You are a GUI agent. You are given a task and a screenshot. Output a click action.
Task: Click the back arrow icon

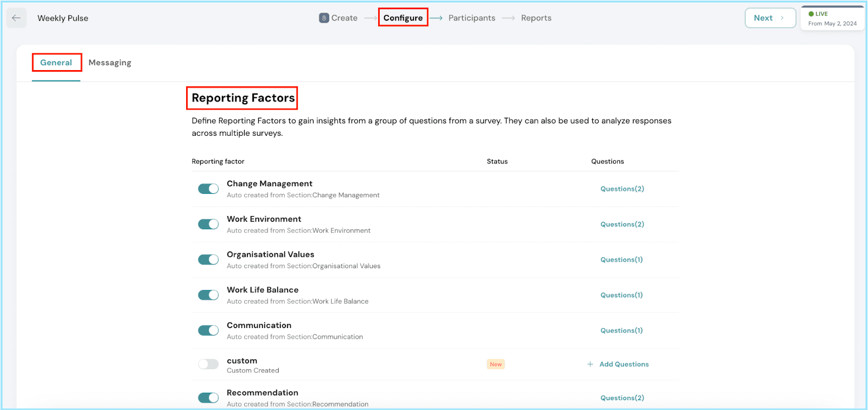[x=16, y=18]
